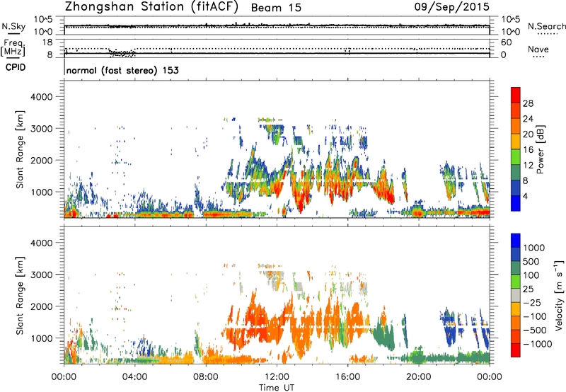Viewport: 566px width, 392px height.
Task: Click the yellow 16-20 dB colorbar segment
Action: tap(516, 142)
